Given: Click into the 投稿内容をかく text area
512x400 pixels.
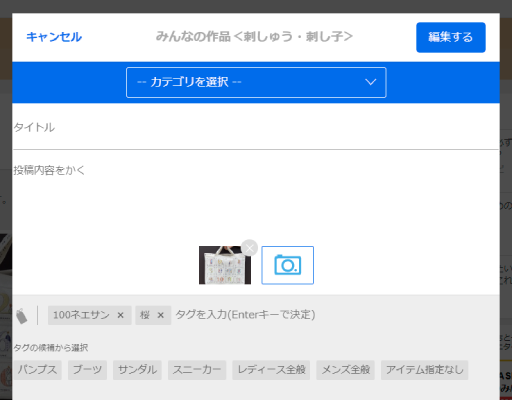Looking at the screenshot, I should pyautogui.click(x=256, y=197).
